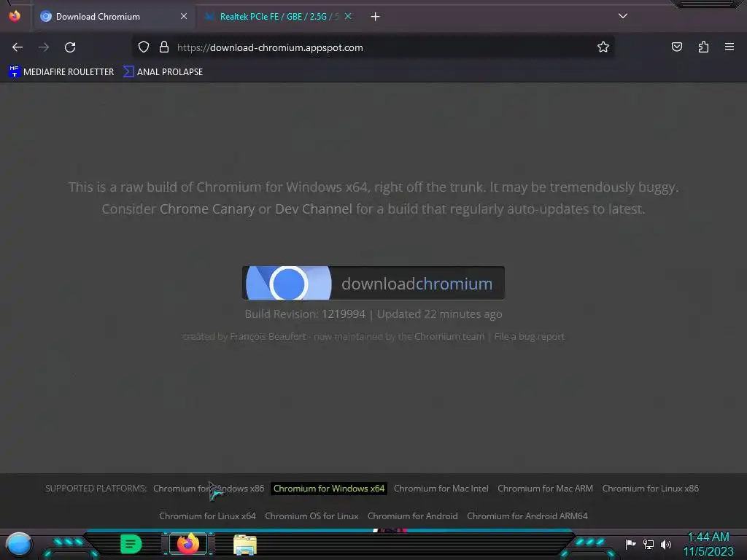Screen dimensions: 747x560
Task: Open tracking protection shield info
Action: (x=144, y=47)
